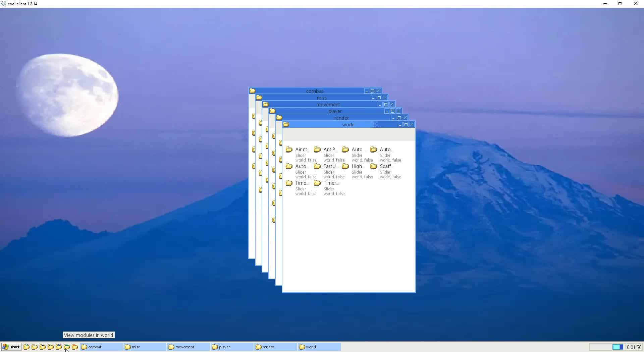Viewport: 644px width, 352px height.
Task: Bring the movement window to front via title
Action: (x=328, y=105)
